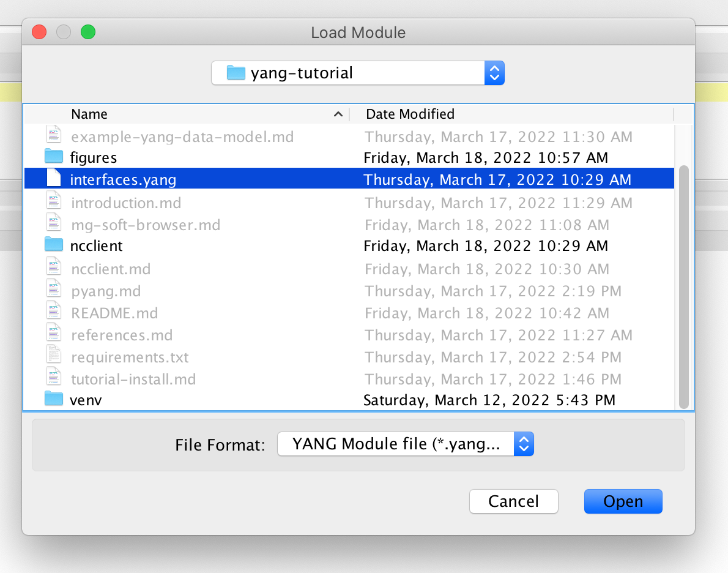The width and height of the screenshot is (728, 573).
Task: Sort files by the Name header
Action: coord(89,114)
